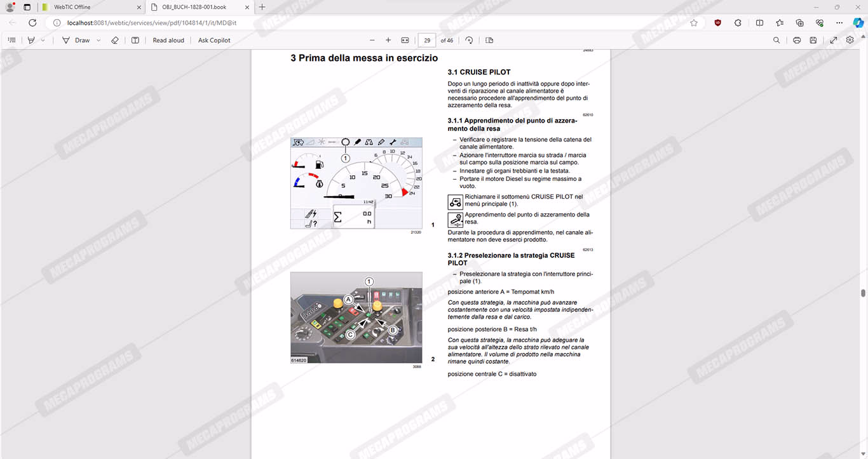The width and height of the screenshot is (868, 459).
Task: Click the line 'Innestare gli organi trebbianti e la testata.'
Action: [515, 171]
